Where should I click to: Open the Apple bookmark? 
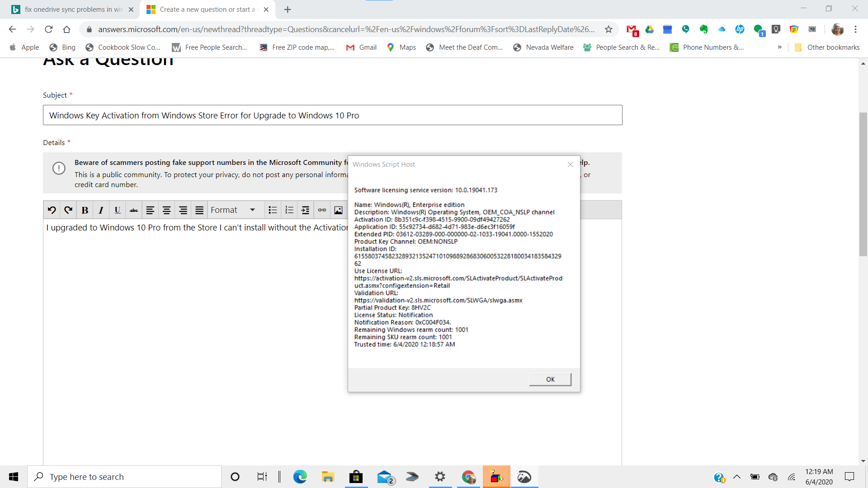24,47
